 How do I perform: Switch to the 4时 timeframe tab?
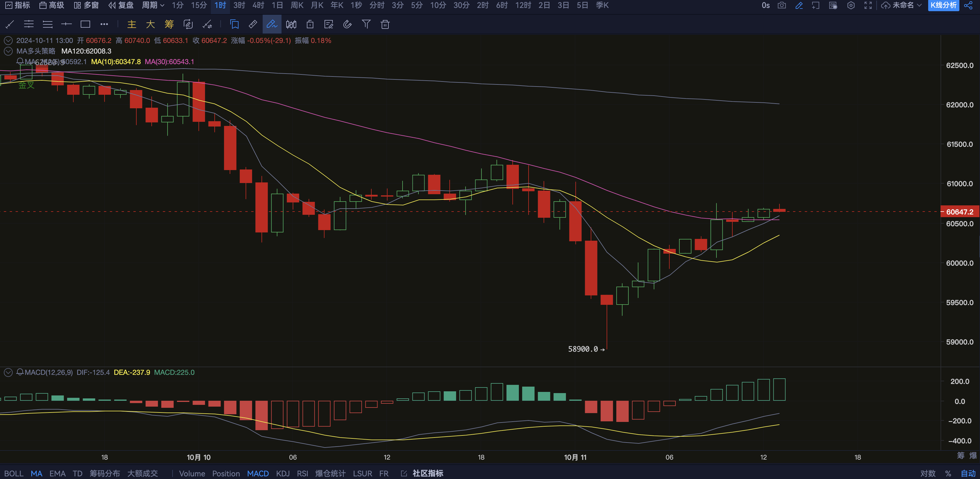tap(258, 5)
